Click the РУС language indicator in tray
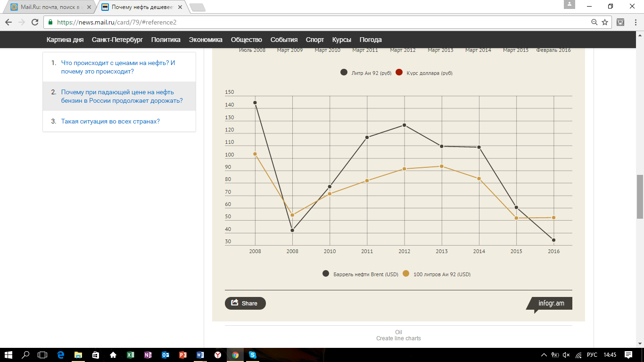The width and height of the screenshot is (644, 362). [592, 355]
